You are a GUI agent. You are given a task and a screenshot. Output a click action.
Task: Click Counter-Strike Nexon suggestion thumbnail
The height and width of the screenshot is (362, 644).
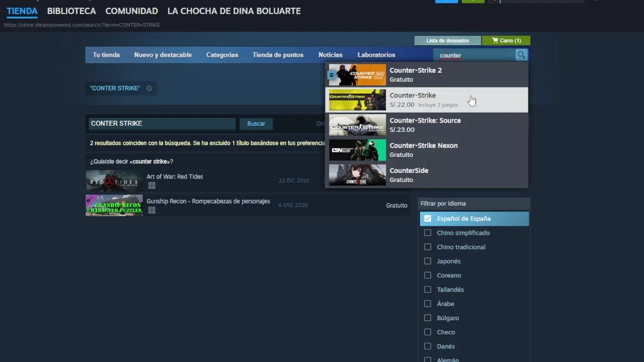click(357, 150)
